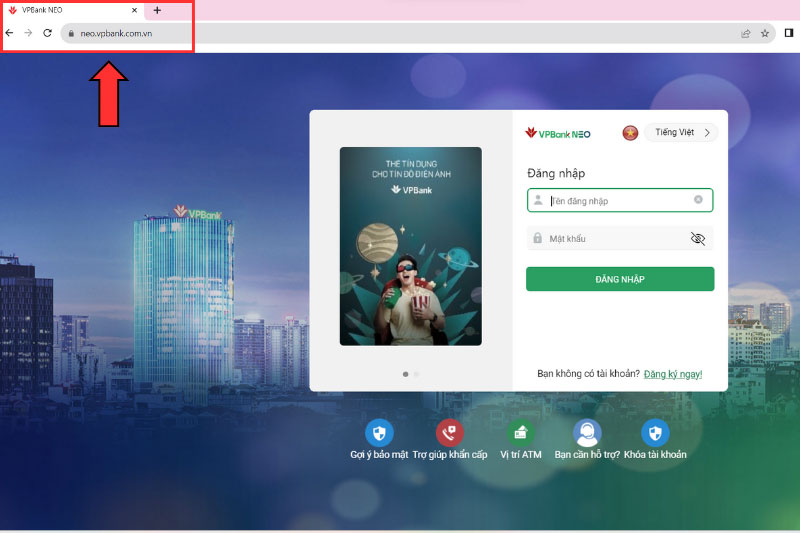The height and width of the screenshot is (533, 800).
Task: Click the Đăng nhập heading text
Action: (x=556, y=173)
